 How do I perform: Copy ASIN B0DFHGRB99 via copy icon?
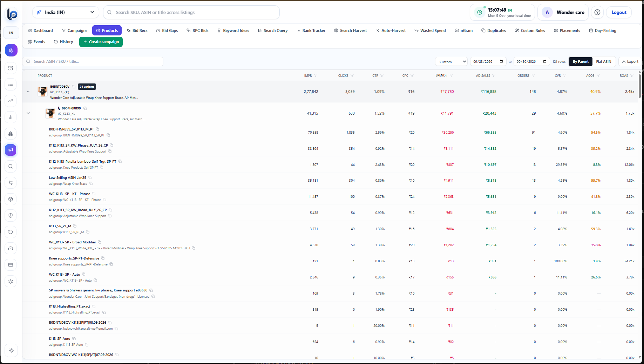click(85, 108)
